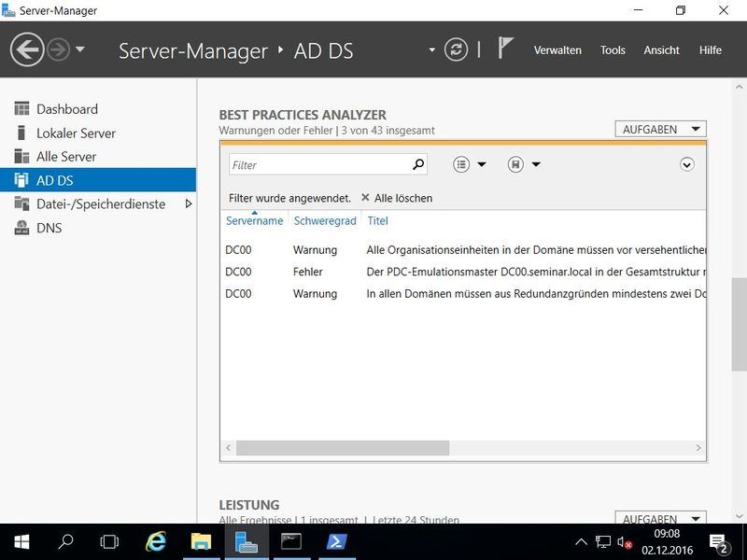747x560 pixels.
Task: Click the back navigation arrow
Action: (28, 49)
